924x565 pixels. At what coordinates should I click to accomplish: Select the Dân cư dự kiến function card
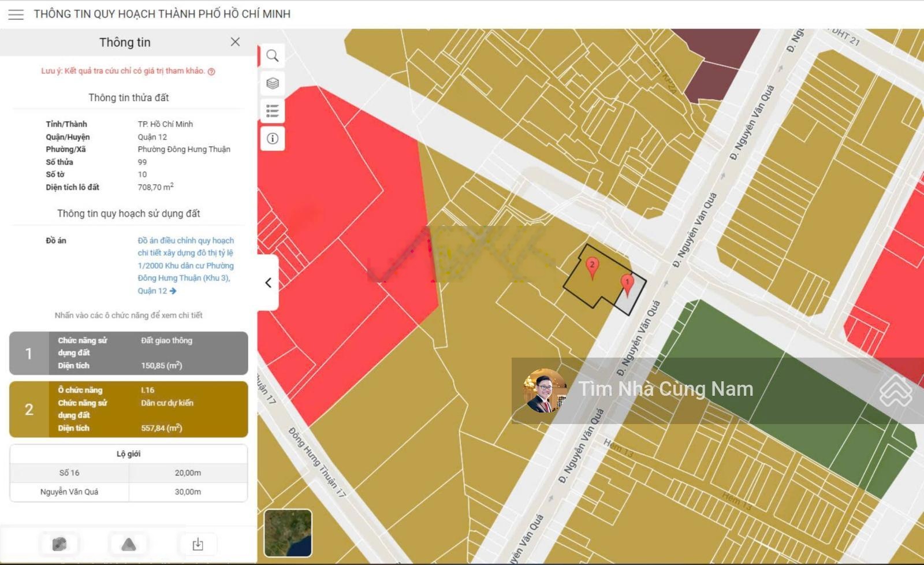click(x=129, y=409)
